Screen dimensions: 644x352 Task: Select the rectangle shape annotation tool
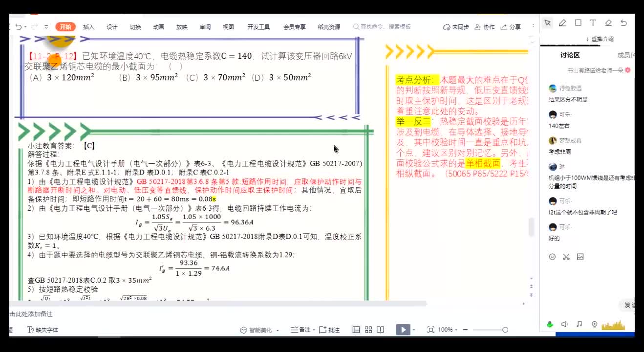(x=578, y=23)
